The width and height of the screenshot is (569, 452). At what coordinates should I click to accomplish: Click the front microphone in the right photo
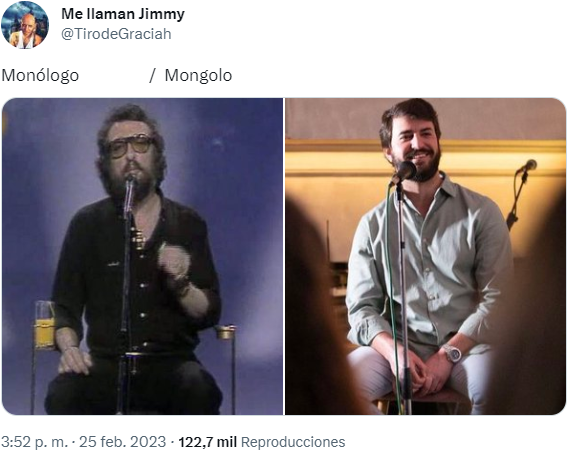tap(404, 172)
